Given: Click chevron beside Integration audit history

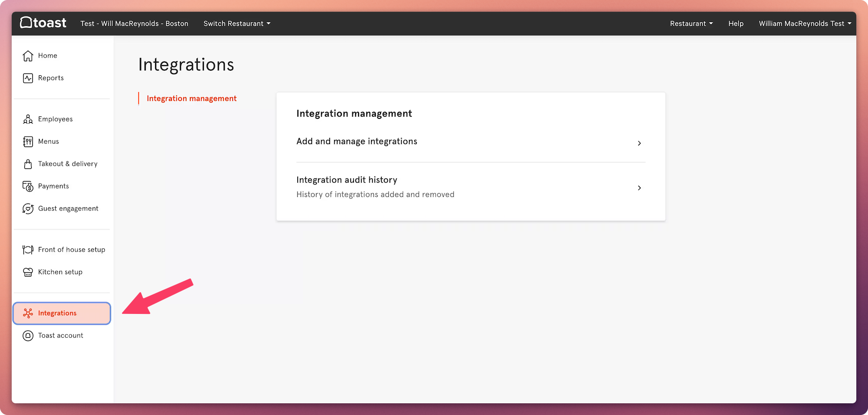Looking at the screenshot, I should click(x=639, y=188).
